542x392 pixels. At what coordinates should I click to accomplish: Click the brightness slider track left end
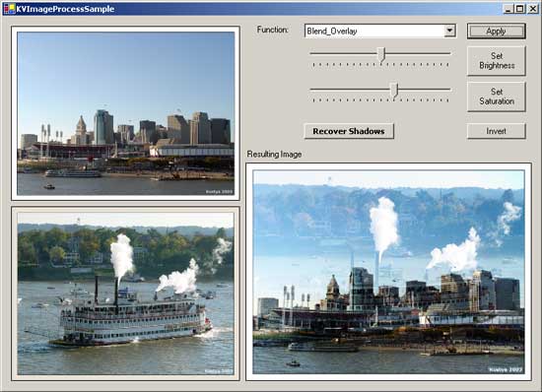coord(312,53)
